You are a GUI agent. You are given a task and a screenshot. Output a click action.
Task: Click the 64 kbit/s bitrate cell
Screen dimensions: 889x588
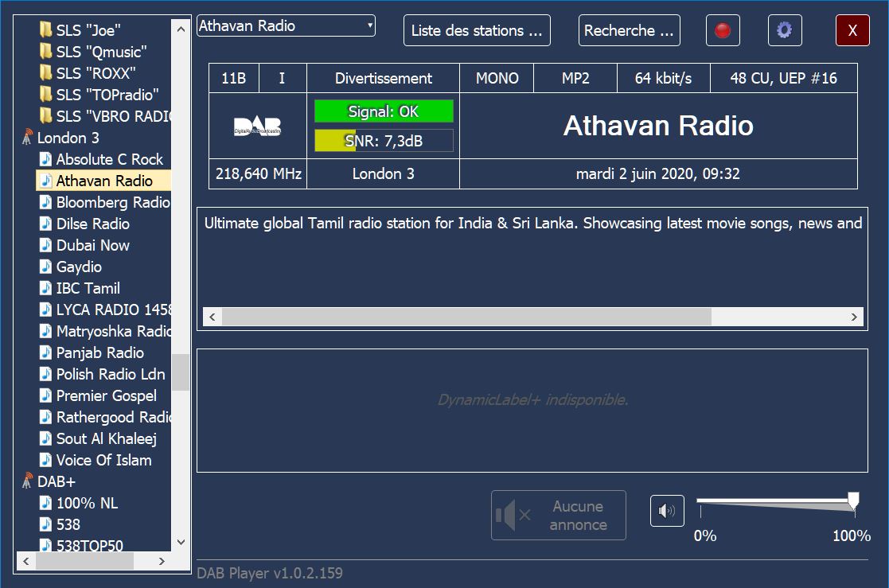pos(663,78)
